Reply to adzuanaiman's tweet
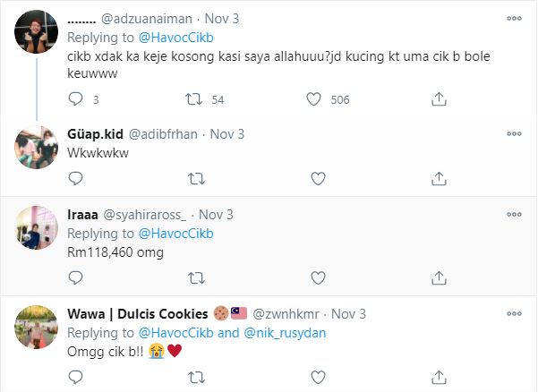Viewport: 538px width, 392px height. 77,98
